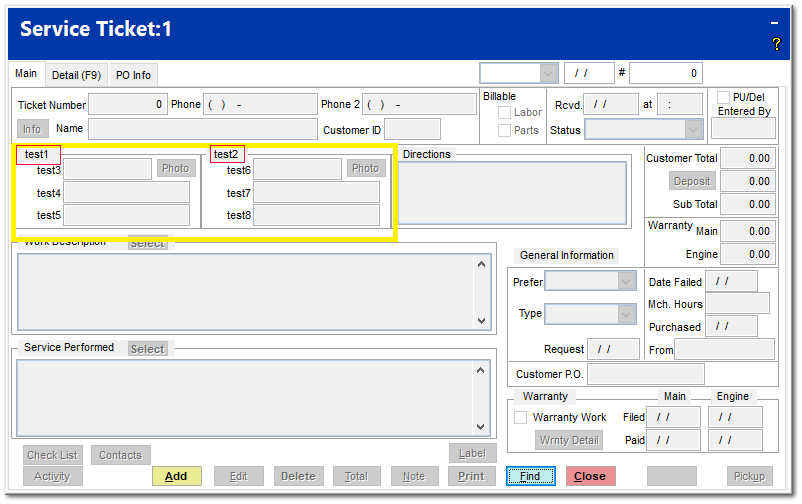Click into the Customer P.O. field
This screenshot has width=802, height=504.
tap(645, 374)
